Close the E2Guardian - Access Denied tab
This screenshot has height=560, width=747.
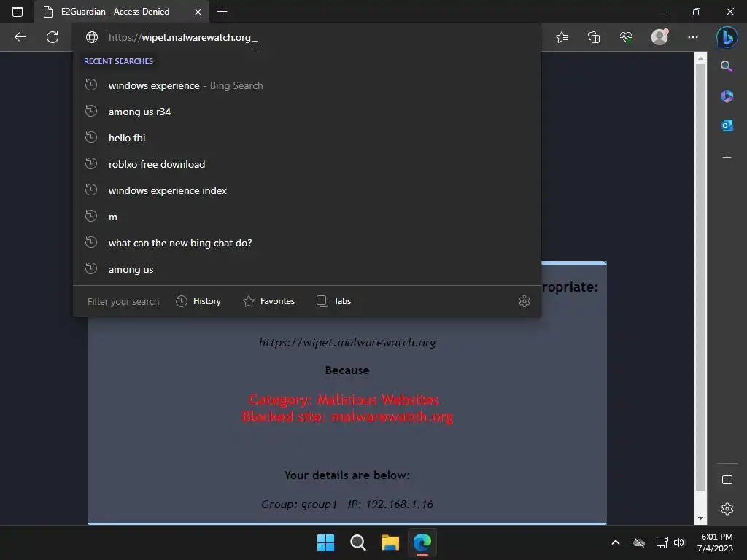[x=198, y=12]
